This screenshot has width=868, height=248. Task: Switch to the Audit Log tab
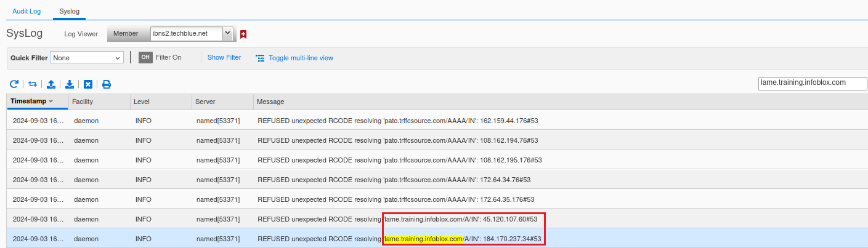26,11
